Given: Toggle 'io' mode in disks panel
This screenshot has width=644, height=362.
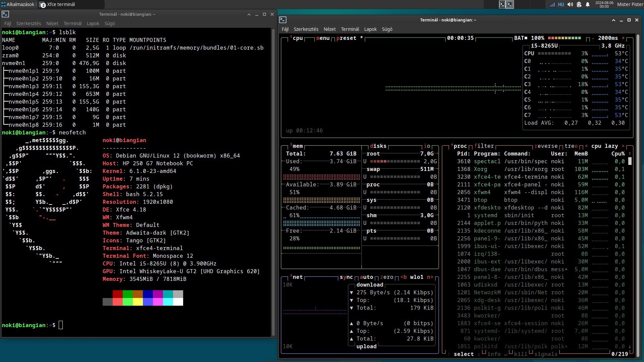Looking at the screenshot, I should click(x=427, y=146).
